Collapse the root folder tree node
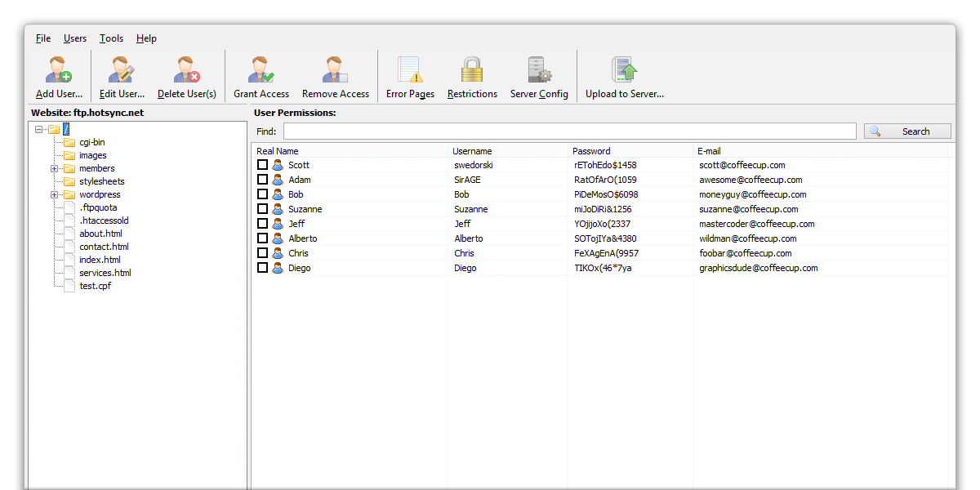980x490 pixels. coord(39,129)
